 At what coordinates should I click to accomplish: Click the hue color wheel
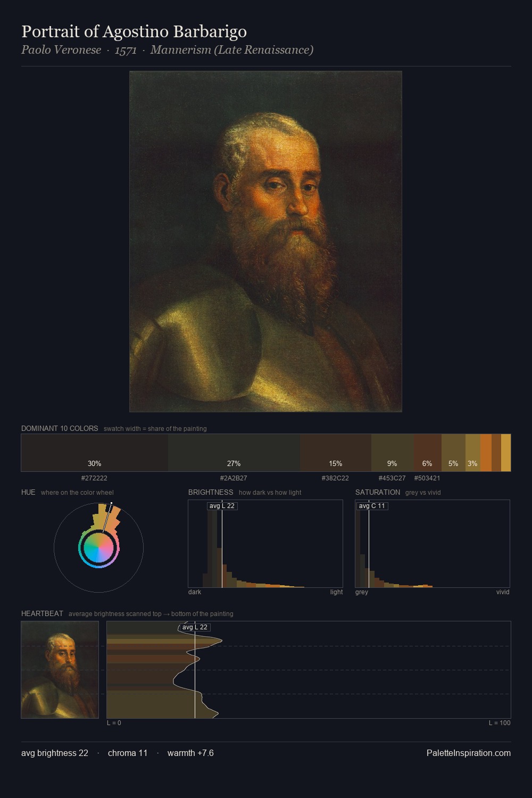(x=99, y=547)
